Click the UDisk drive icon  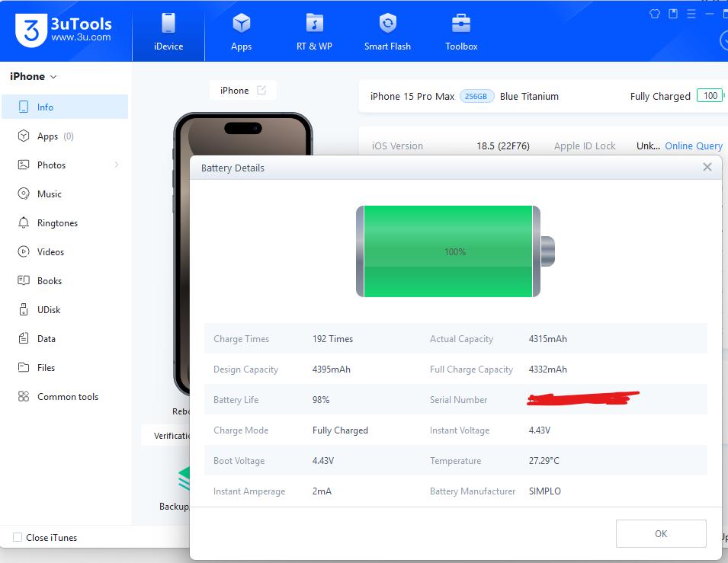point(23,309)
